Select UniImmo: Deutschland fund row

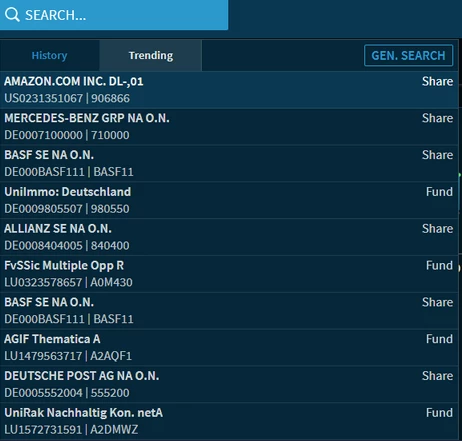229,200
